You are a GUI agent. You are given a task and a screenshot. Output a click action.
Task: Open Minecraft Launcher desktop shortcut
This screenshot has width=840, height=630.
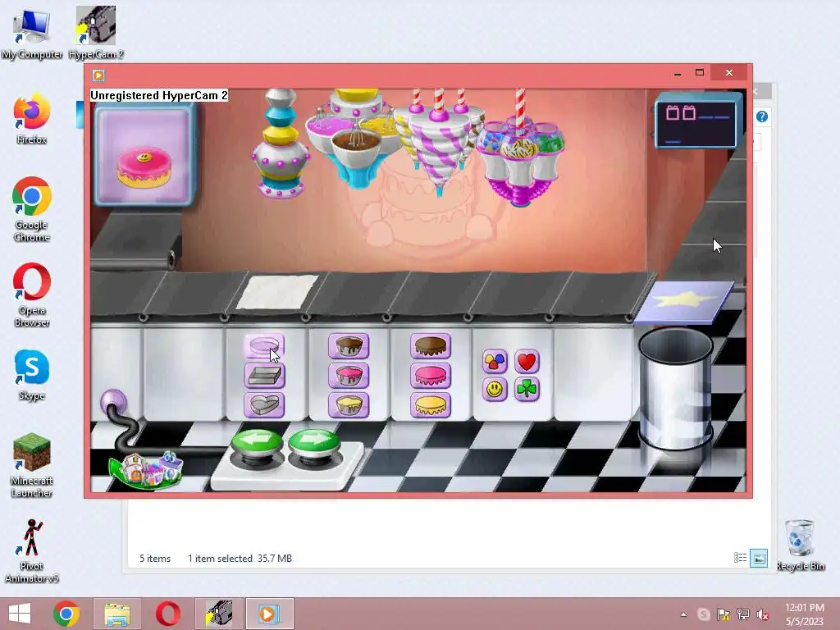tap(32, 466)
